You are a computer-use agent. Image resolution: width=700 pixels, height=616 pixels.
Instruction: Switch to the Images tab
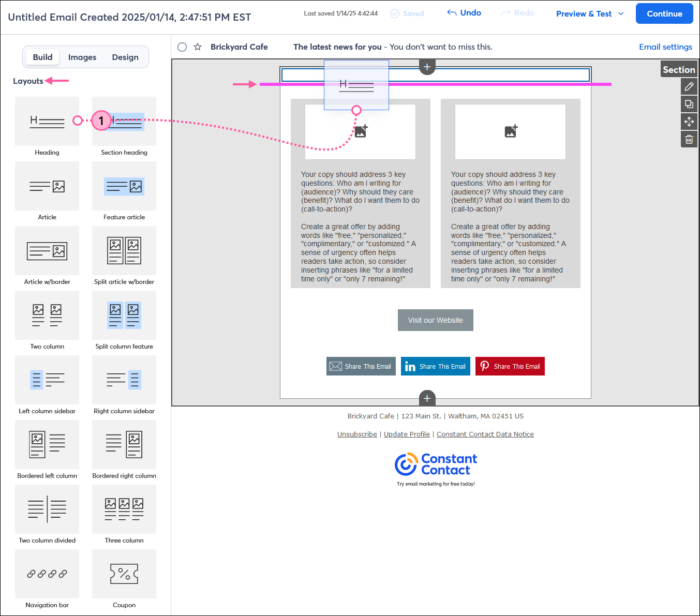click(82, 57)
